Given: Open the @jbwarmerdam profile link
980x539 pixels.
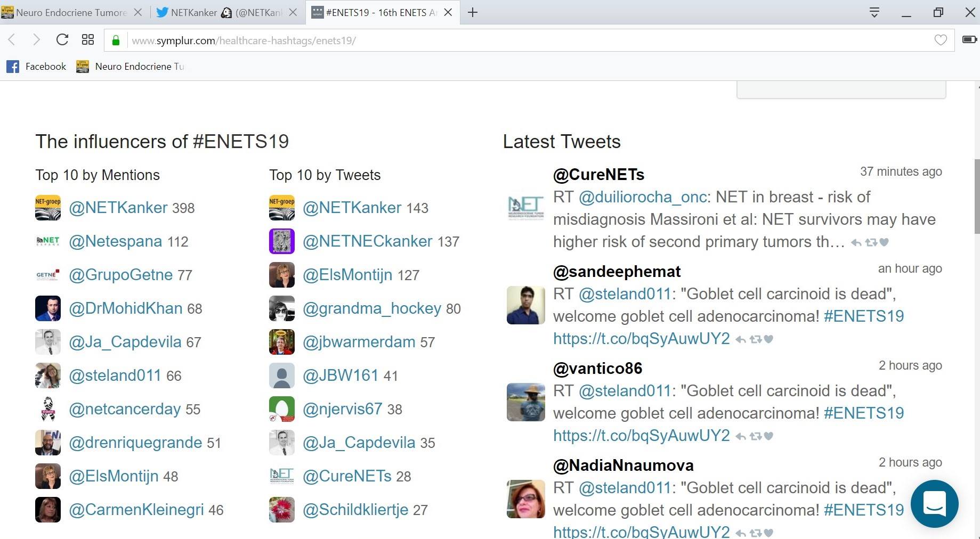Looking at the screenshot, I should [x=359, y=342].
